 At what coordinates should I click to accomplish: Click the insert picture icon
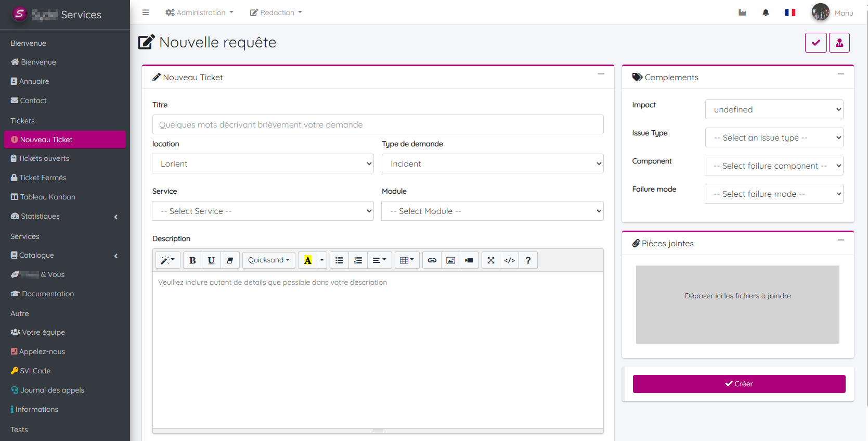451,260
